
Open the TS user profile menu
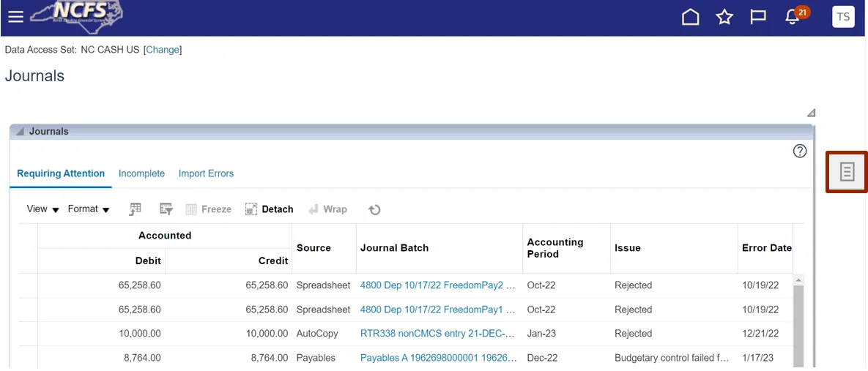[843, 17]
